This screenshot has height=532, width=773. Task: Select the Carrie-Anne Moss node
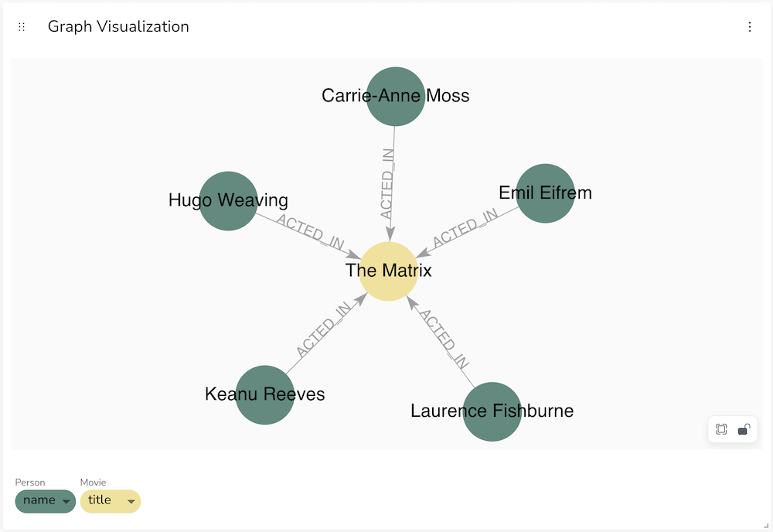[395, 96]
